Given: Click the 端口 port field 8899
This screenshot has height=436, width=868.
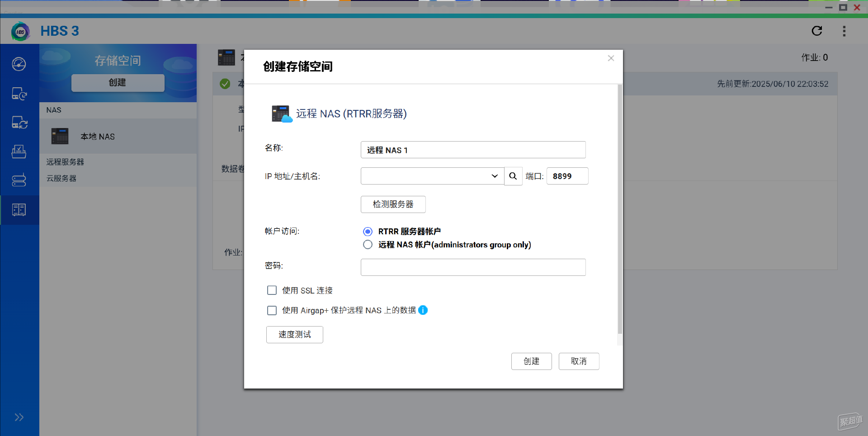Looking at the screenshot, I should pyautogui.click(x=567, y=176).
